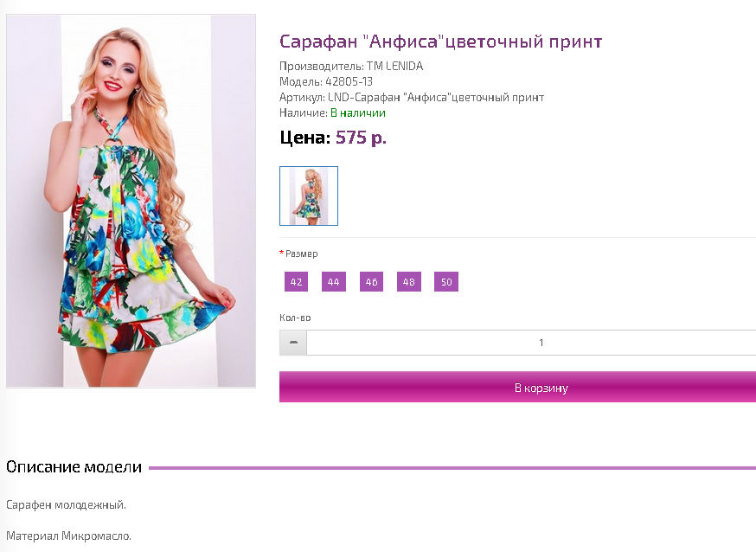Select size 48

[409, 282]
